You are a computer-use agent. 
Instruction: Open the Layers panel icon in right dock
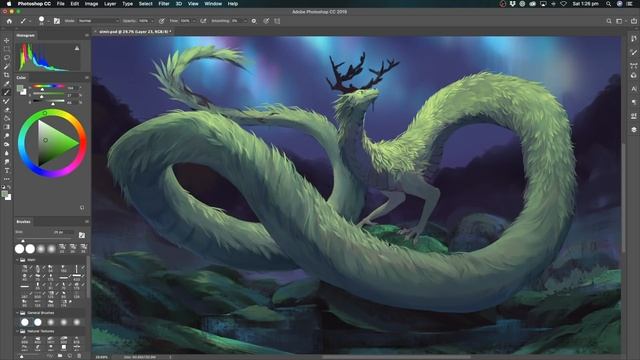[x=633, y=129]
